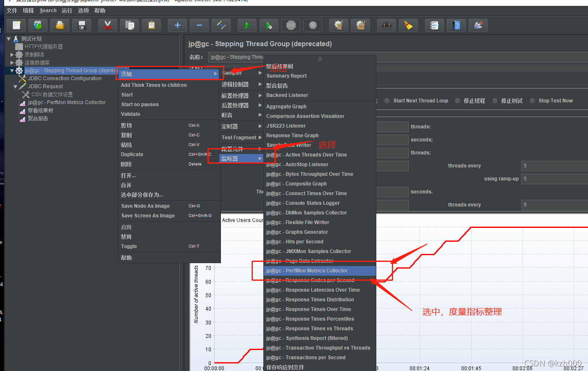Click the Clear All results icon
Image resolution: width=588 pixels, height=371 pixels.
(x=361, y=26)
